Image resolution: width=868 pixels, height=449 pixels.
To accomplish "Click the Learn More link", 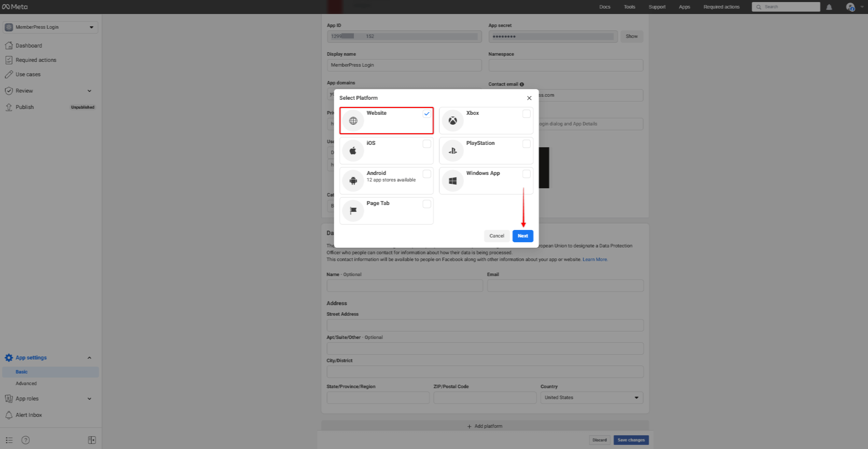I will click(594, 259).
